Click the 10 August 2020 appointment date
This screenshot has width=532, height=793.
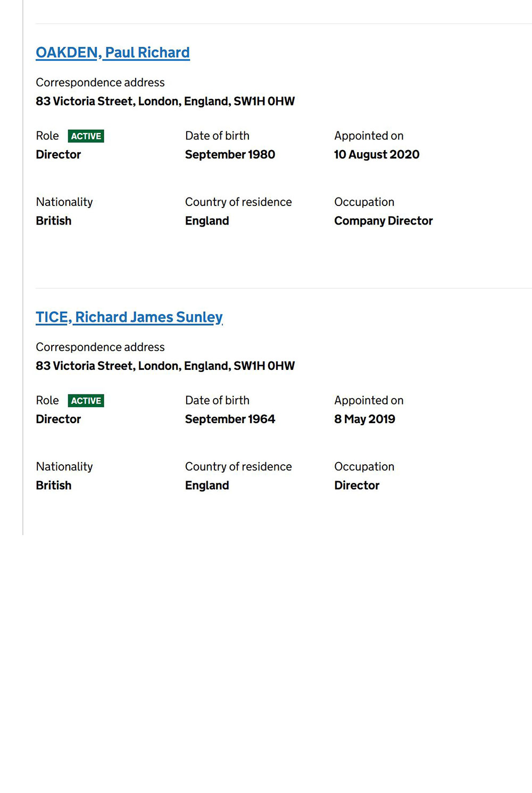point(377,154)
